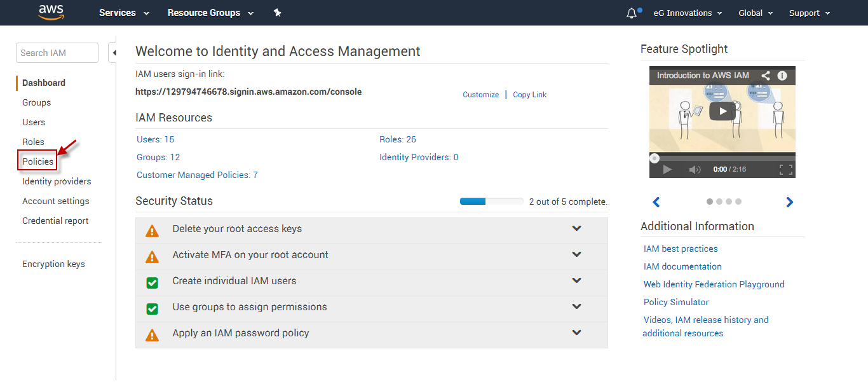This screenshot has height=384, width=868.
Task: Open Videos, IAM release history link
Action: point(705,326)
